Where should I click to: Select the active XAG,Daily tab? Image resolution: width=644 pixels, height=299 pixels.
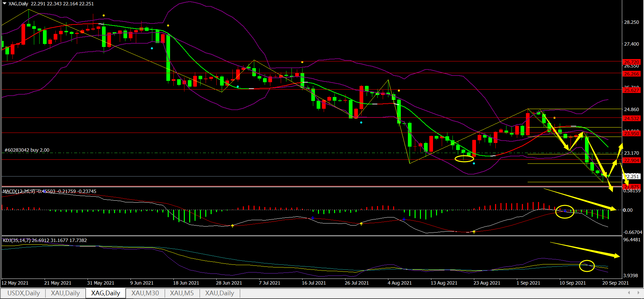click(105, 293)
